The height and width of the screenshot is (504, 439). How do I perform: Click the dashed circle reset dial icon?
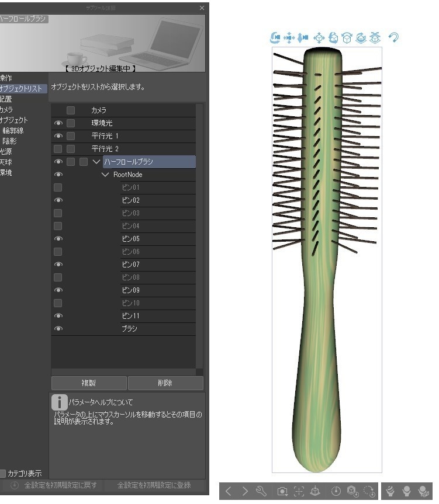369,491
